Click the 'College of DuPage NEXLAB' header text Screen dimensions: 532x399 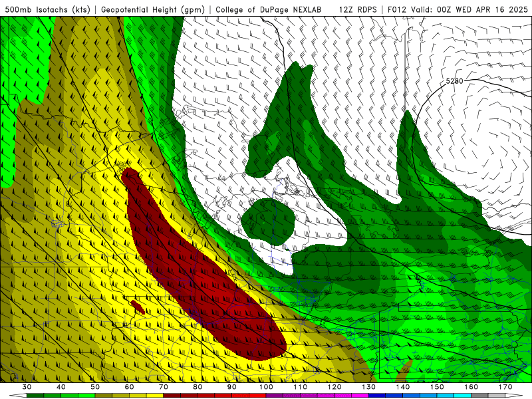pyautogui.click(x=268, y=9)
